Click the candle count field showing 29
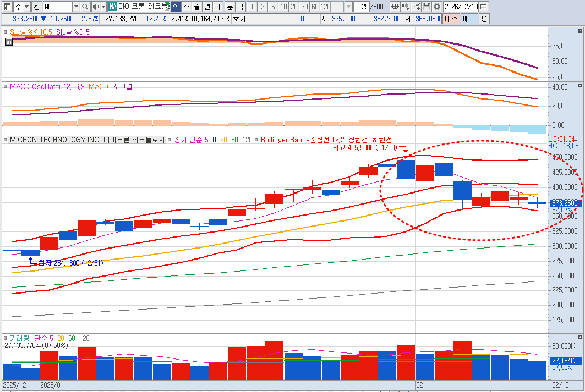The height and width of the screenshot is (392, 585). coord(360,7)
